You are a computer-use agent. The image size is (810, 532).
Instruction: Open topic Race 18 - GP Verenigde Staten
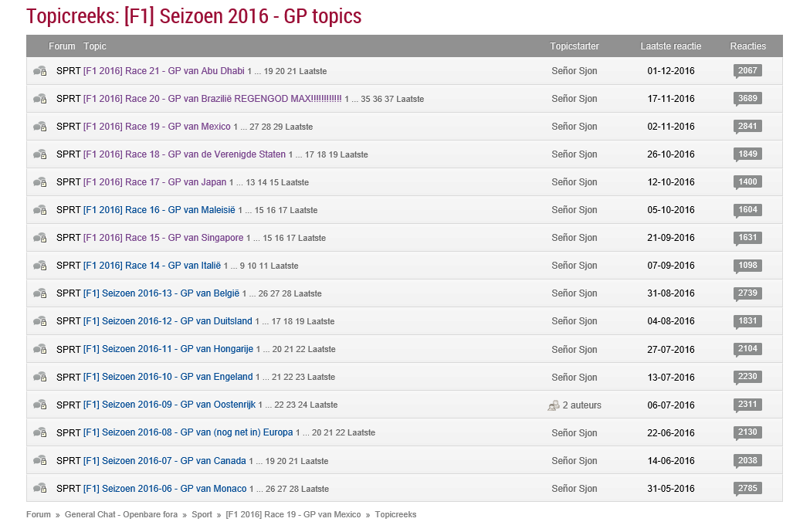(x=185, y=154)
